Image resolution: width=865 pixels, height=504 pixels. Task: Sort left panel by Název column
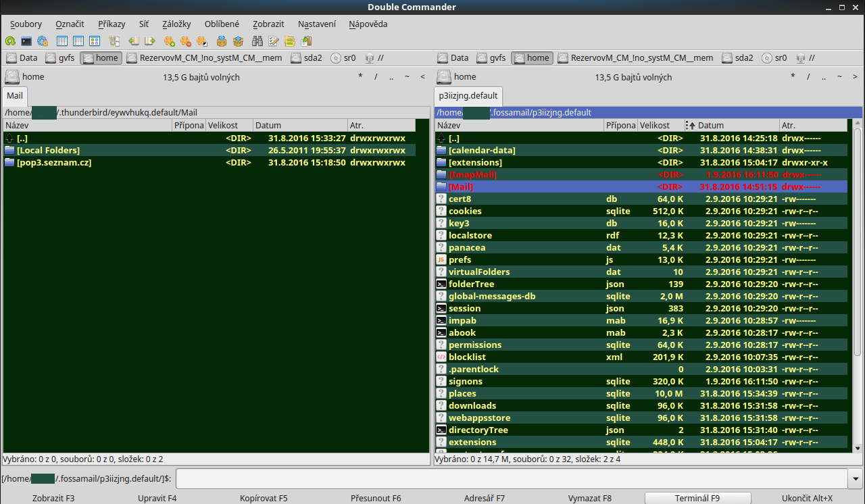pyautogui.click(x=87, y=125)
